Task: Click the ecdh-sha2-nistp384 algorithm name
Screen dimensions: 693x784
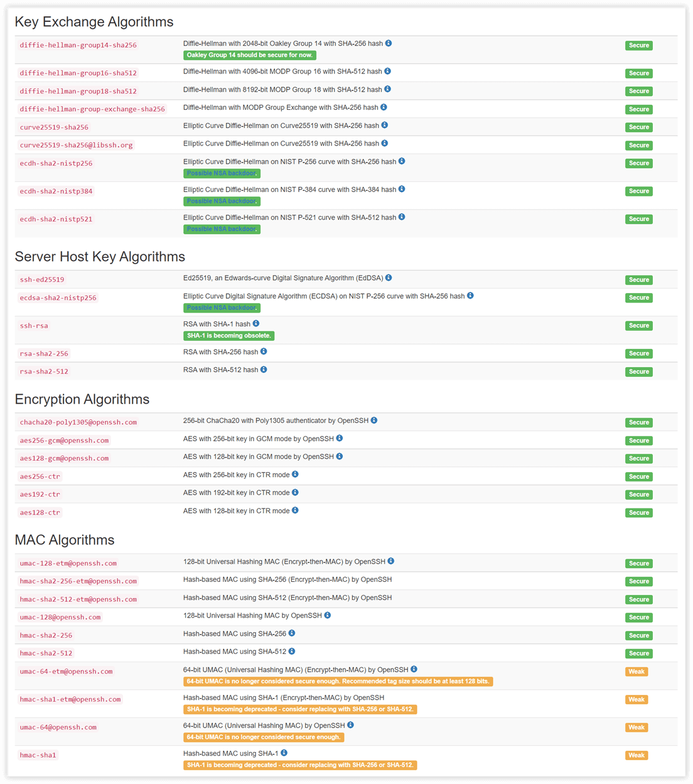Action: [56, 191]
